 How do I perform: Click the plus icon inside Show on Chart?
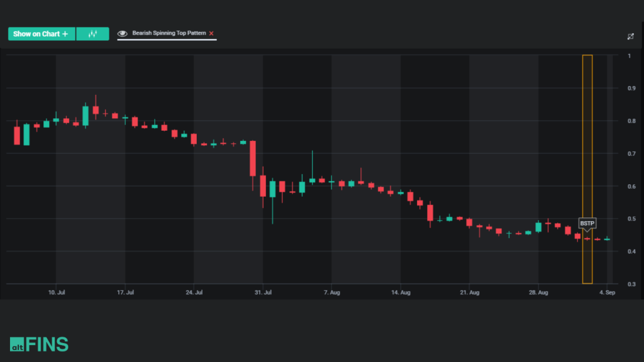click(67, 34)
